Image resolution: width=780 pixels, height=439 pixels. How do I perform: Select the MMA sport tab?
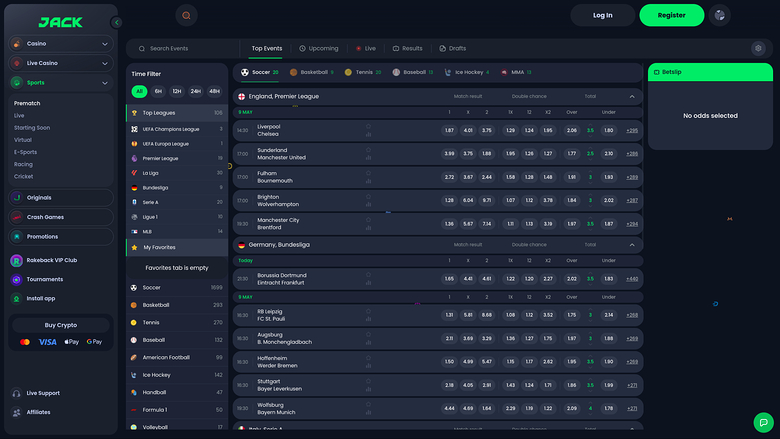(516, 73)
